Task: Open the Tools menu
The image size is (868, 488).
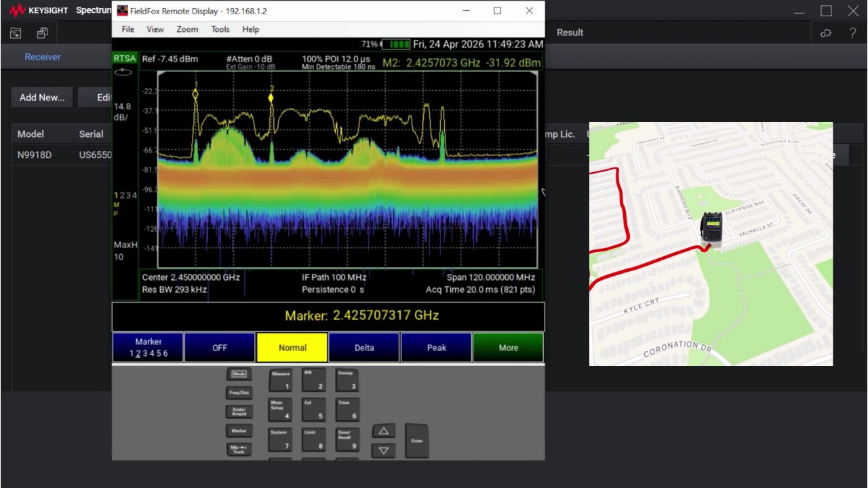Action: 220,29
